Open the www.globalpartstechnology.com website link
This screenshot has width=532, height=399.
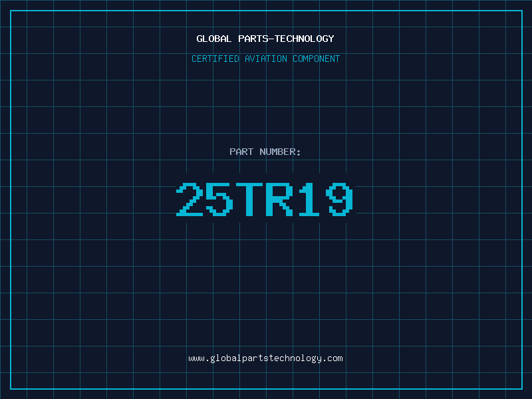[x=265, y=358]
